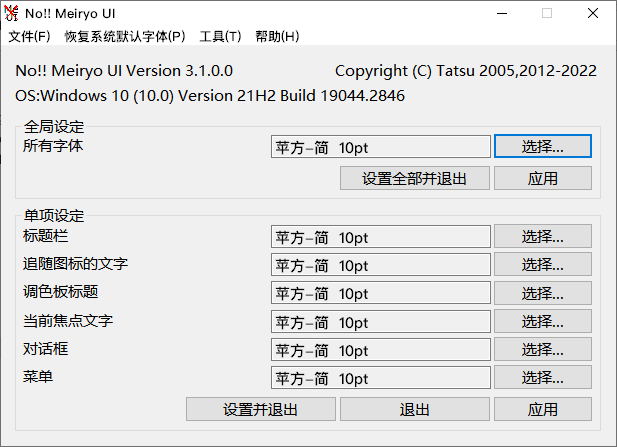Click the 当前焦点文字 label

(68, 321)
